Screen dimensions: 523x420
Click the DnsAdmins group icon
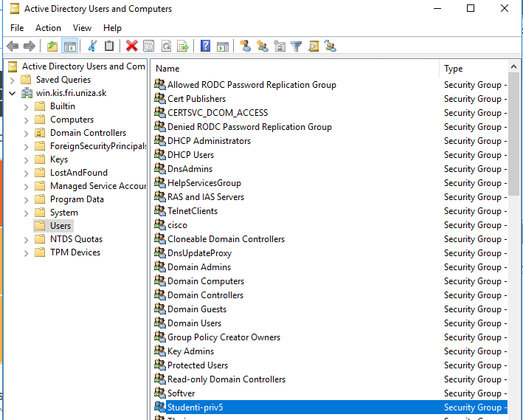tap(160, 168)
